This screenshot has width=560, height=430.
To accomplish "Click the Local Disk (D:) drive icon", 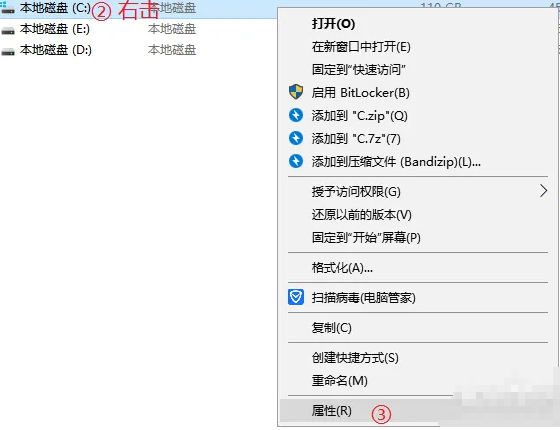I will click(x=8, y=51).
